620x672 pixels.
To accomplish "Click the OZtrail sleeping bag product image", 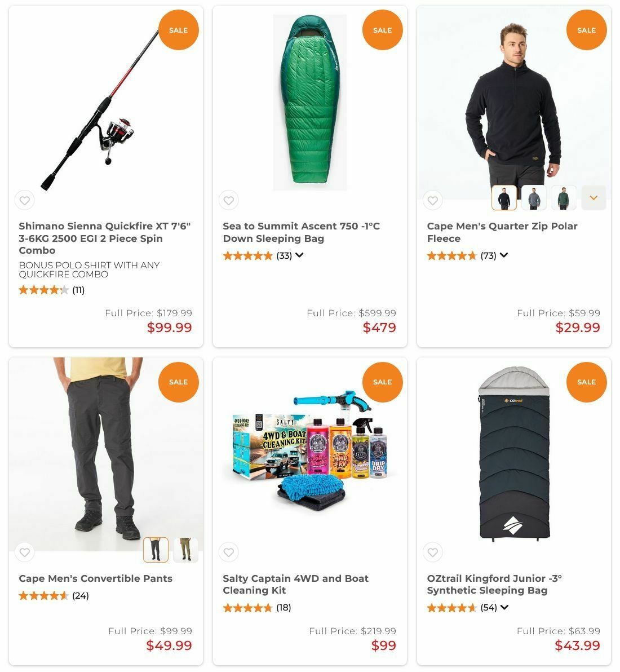I will coord(513,453).
